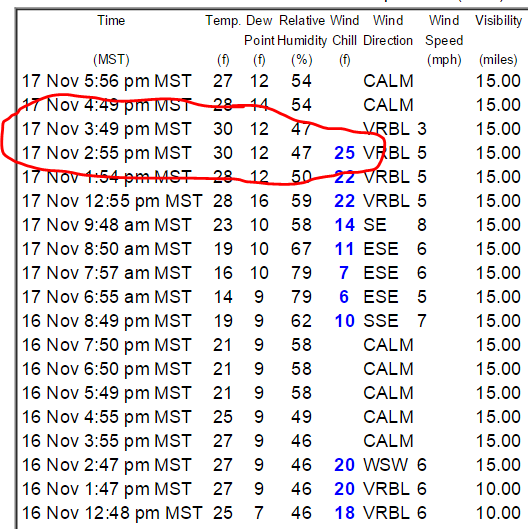Click the Relative Humidity column header
This screenshot has height=529, width=528.
pos(302,30)
